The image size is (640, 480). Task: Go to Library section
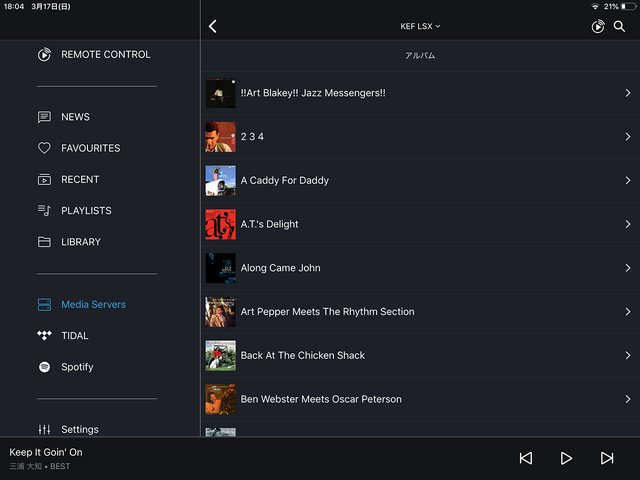coord(80,242)
